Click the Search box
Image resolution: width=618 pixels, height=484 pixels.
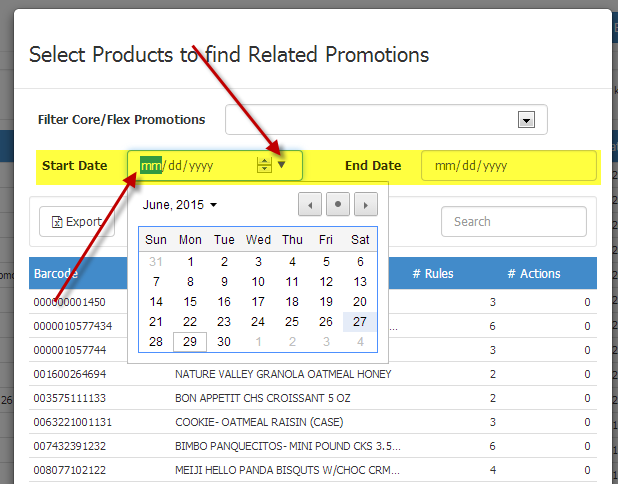click(513, 222)
